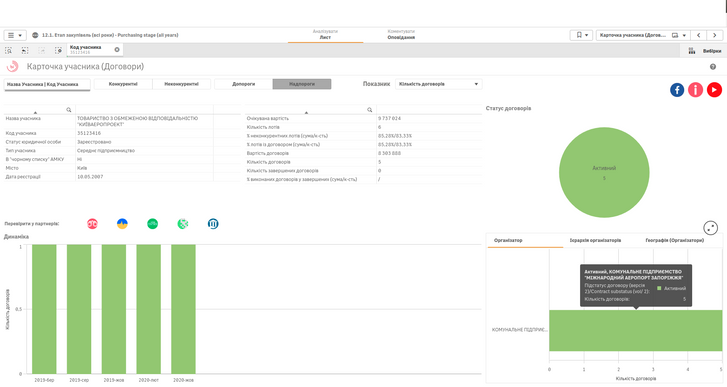Click the help question mark icon
Viewport: 727px width, 387px height.
(x=713, y=67)
